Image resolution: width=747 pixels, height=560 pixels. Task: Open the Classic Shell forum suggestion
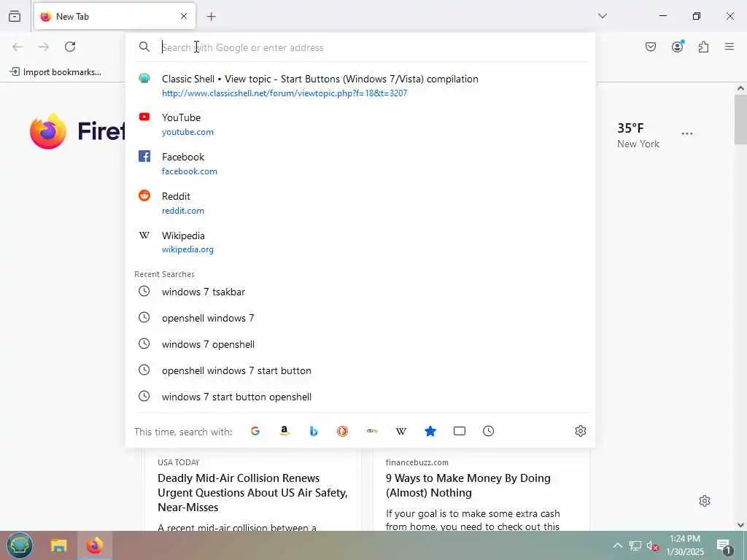[x=360, y=85]
